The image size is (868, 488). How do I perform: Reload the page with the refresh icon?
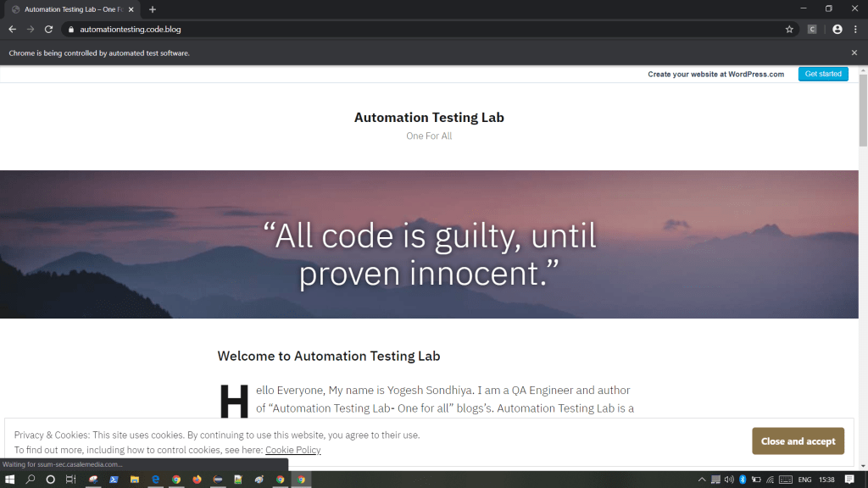[48, 29]
